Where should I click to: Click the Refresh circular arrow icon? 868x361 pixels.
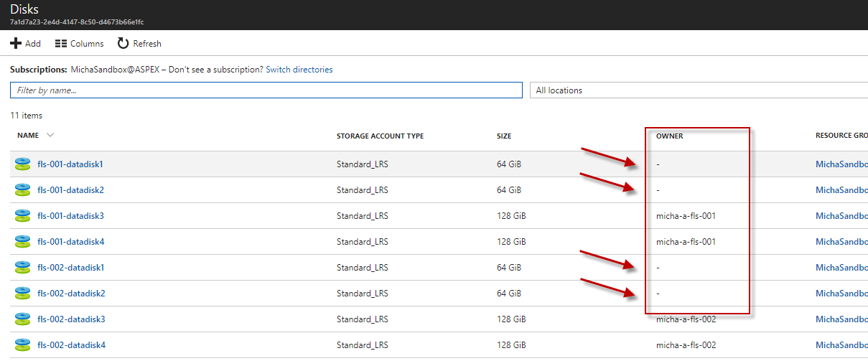point(123,44)
